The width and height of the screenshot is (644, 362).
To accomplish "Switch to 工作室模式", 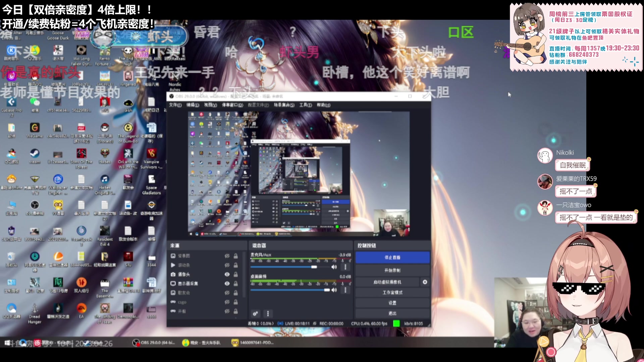I will (x=392, y=292).
